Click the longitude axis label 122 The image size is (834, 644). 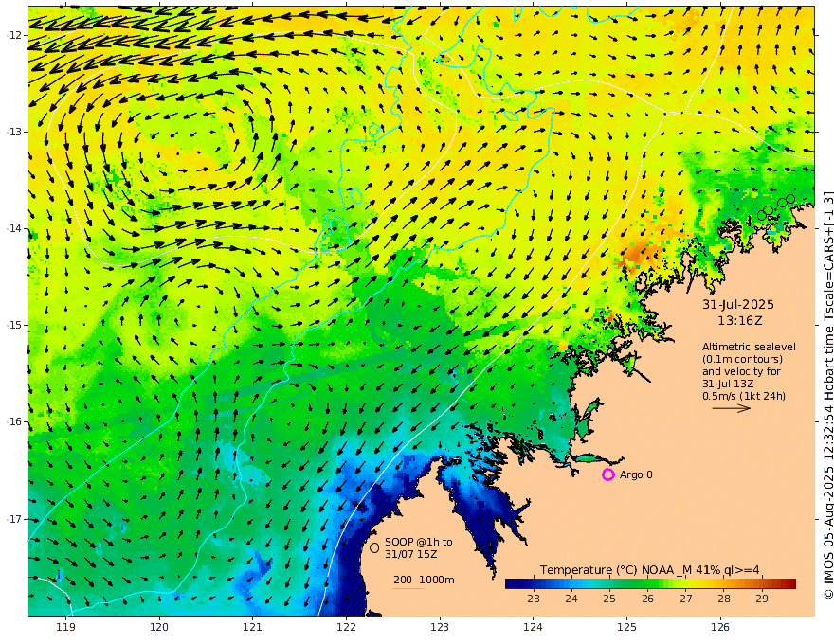pos(346,627)
